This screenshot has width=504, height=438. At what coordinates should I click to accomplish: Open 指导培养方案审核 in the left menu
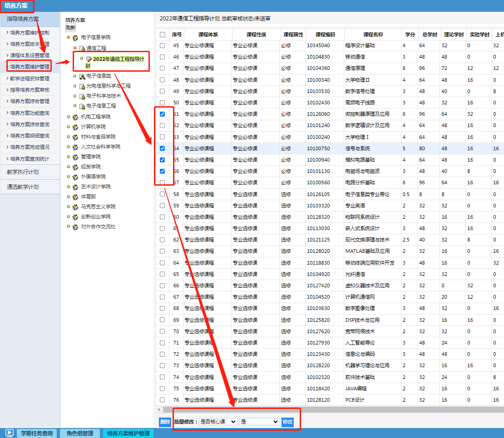point(30,90)
